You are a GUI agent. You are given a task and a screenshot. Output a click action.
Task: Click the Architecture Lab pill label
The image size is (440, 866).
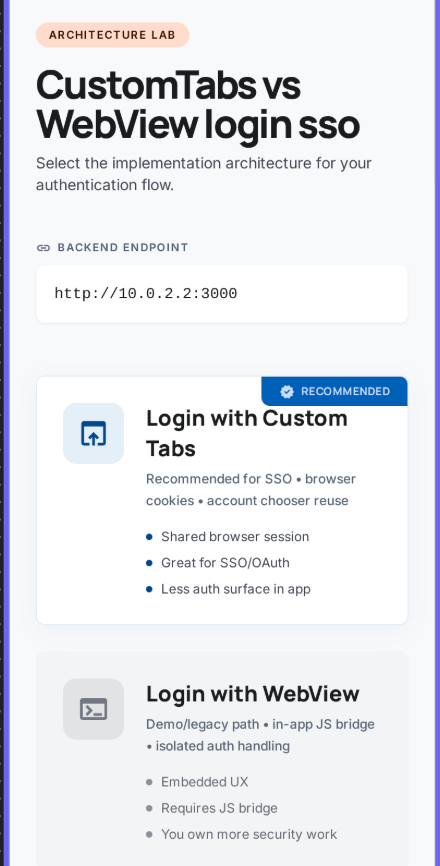point(113,35)
